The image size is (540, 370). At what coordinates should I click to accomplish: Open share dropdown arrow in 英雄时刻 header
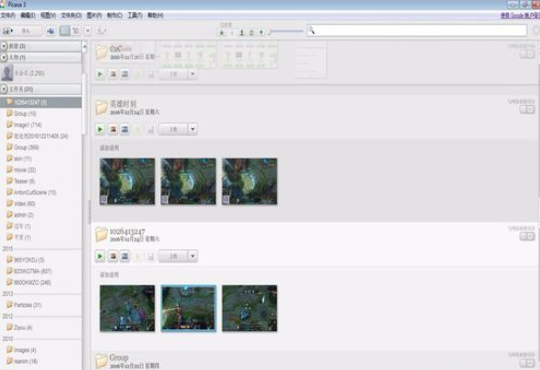pyautogui.click(x=193, y=129)
